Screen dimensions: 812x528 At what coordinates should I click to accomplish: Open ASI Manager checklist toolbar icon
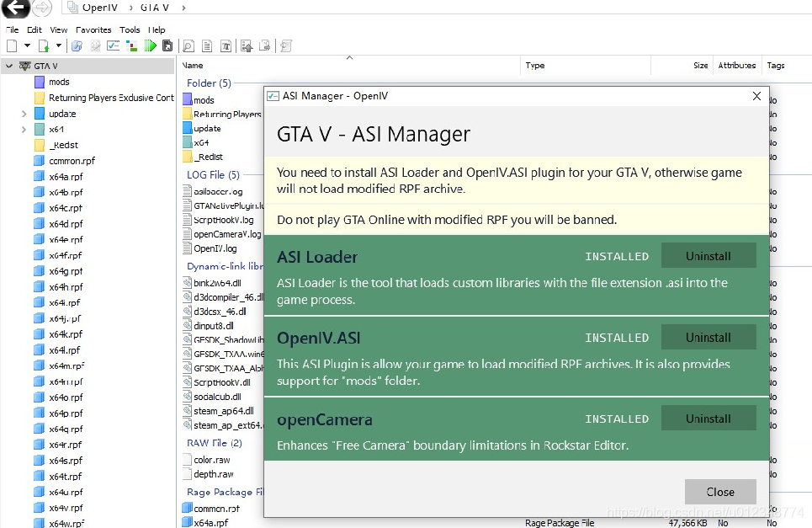point(113,45)
